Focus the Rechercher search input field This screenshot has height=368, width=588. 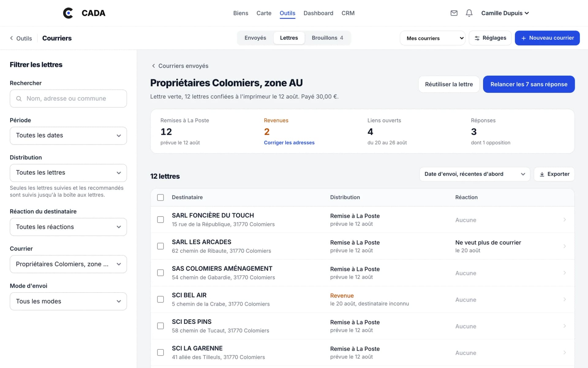68,98
